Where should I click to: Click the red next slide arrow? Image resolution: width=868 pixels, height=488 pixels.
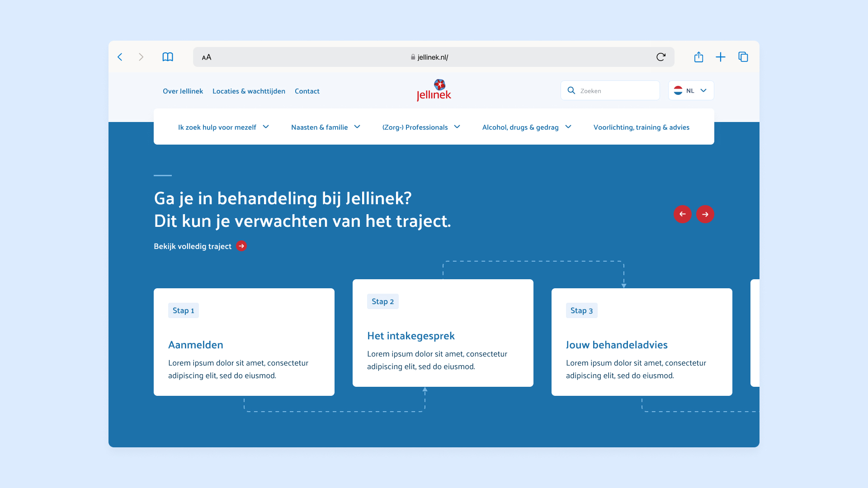(x=705, y=214)
